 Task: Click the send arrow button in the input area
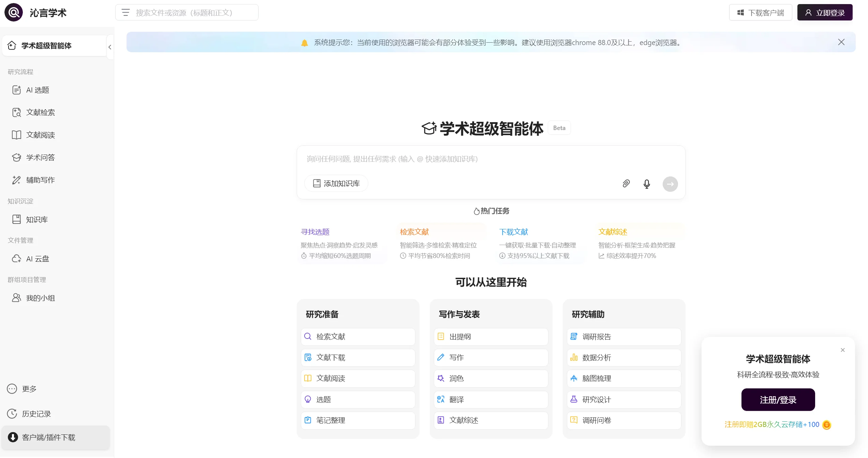670,184
